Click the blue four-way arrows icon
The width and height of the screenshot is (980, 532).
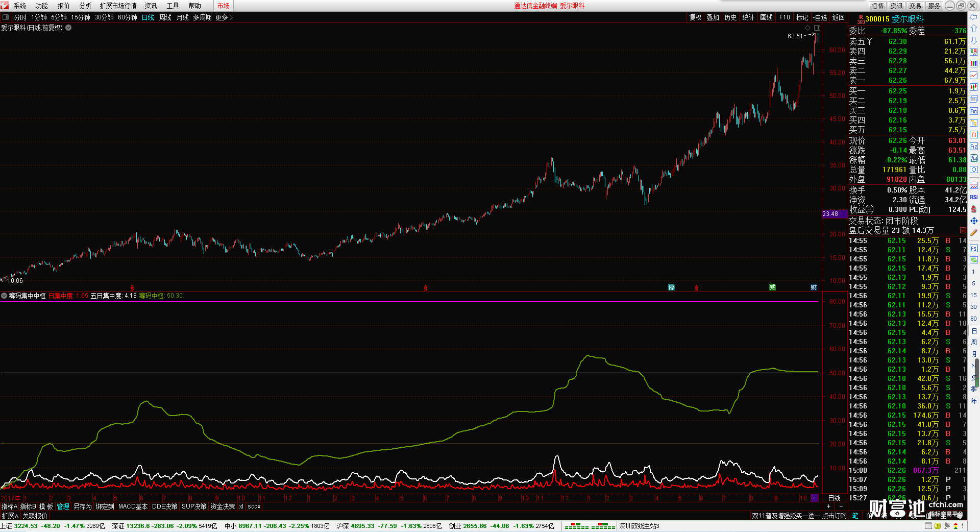coord(974,221)
